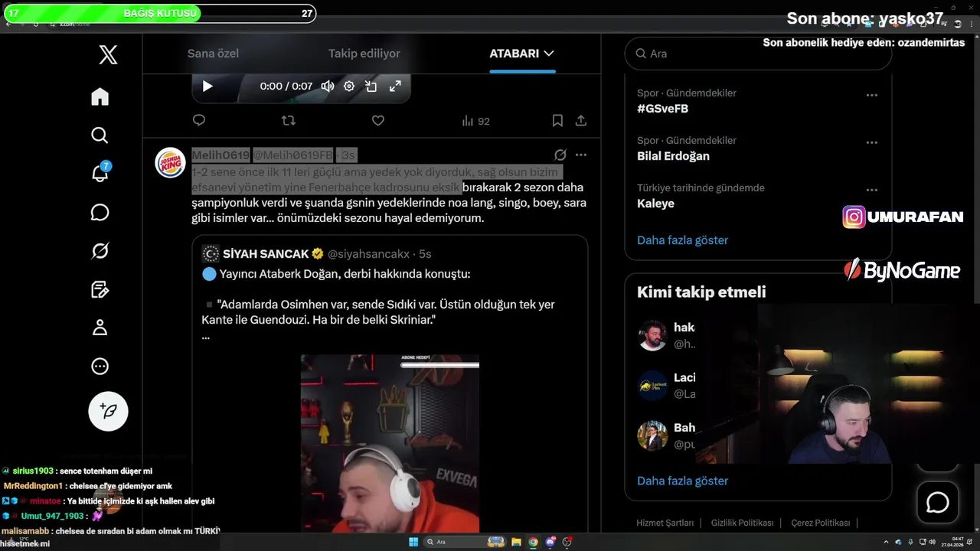Play the video in top post
The width and height of the screenshot is (980, 551).
click(207, 86)
